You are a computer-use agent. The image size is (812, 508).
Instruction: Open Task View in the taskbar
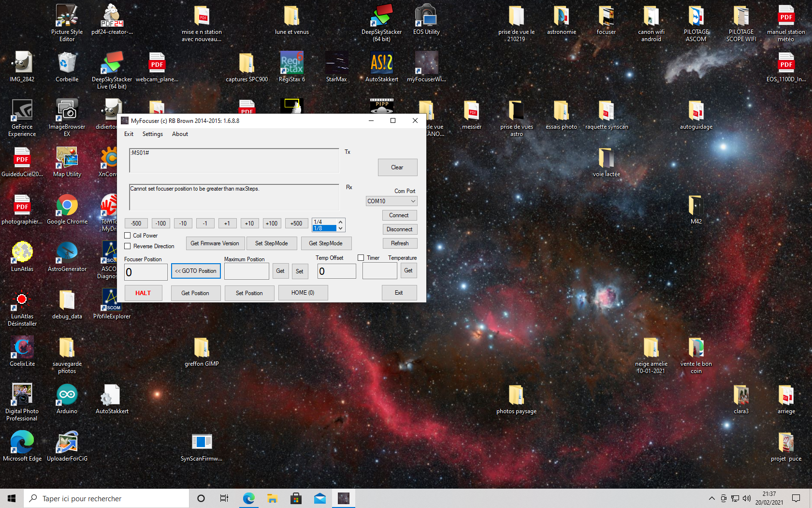click(x=224, y=498)
